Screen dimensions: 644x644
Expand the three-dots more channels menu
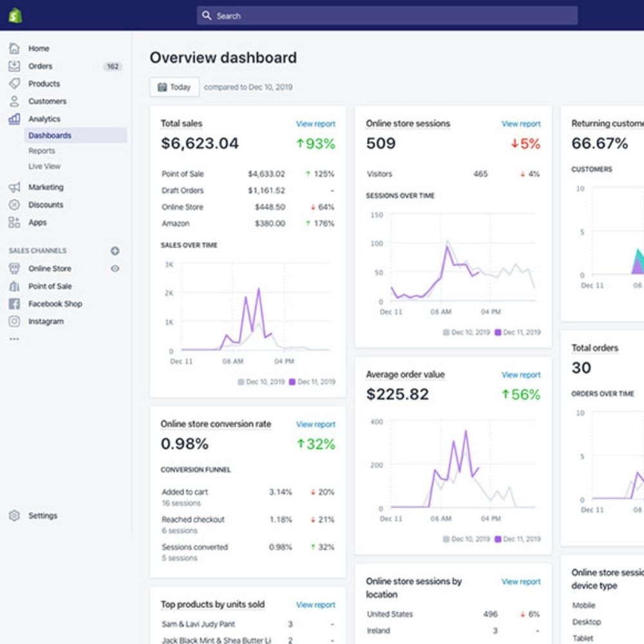tap(14, 339)
